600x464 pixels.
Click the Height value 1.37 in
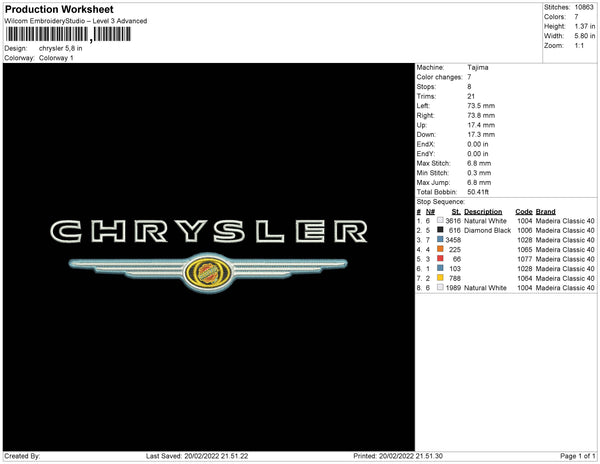585,26
